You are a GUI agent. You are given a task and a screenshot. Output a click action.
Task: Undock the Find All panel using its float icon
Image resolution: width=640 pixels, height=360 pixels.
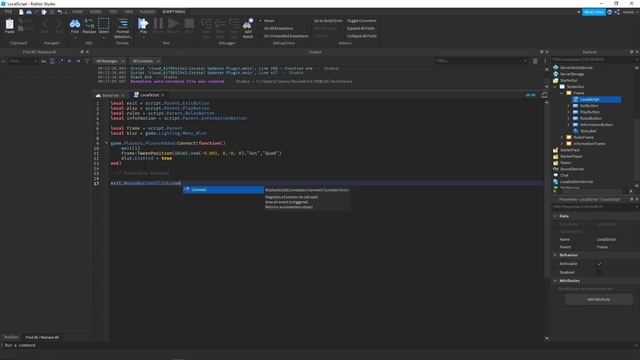[82, 52]
